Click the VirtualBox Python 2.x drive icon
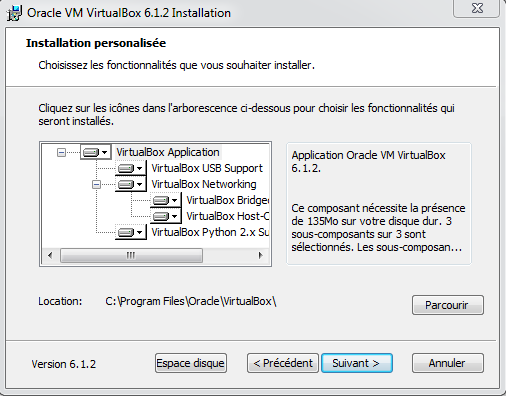The image size is (506, 396). point(126,232)
